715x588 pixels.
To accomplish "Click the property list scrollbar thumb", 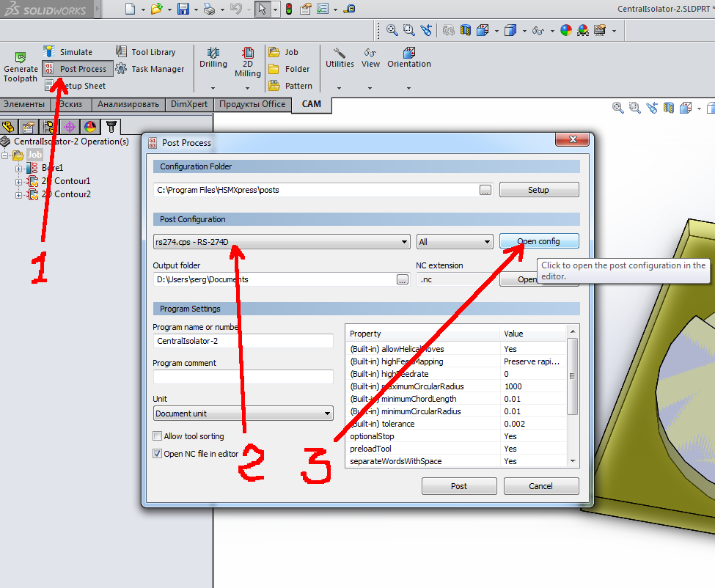I will click(572, 376).
